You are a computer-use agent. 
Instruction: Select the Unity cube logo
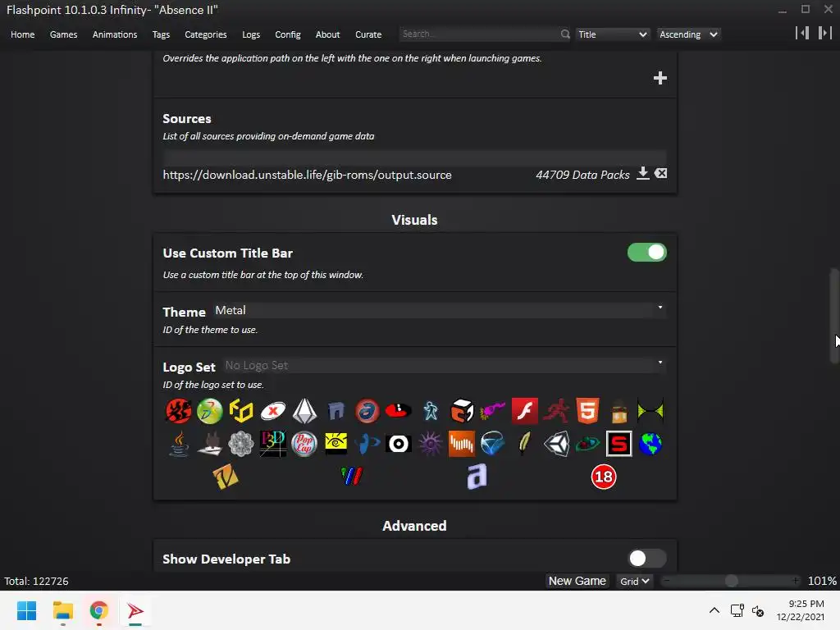point(556,444)
